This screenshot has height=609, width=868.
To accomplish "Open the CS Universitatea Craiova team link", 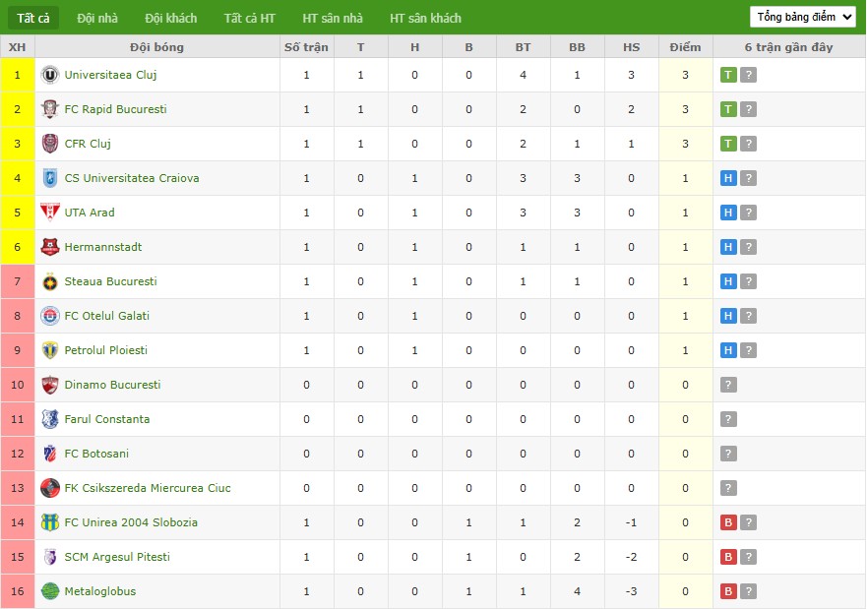I will click(132, 178).
